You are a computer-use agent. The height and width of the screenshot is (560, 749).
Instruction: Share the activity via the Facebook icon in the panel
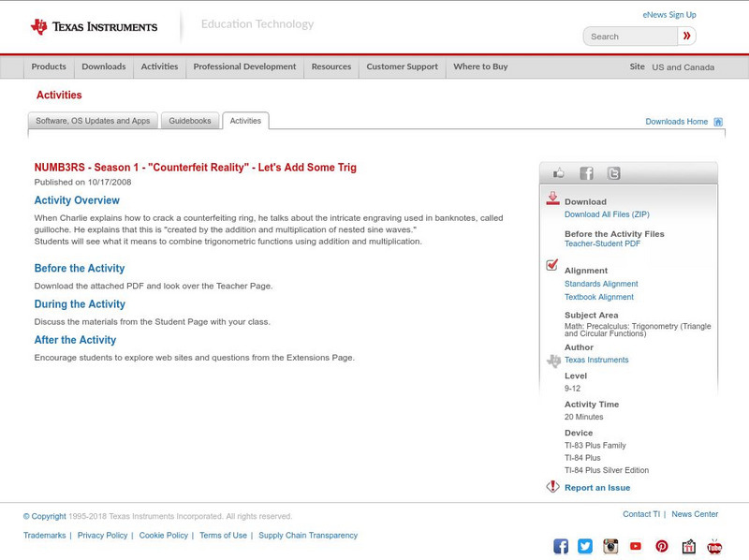586,173
